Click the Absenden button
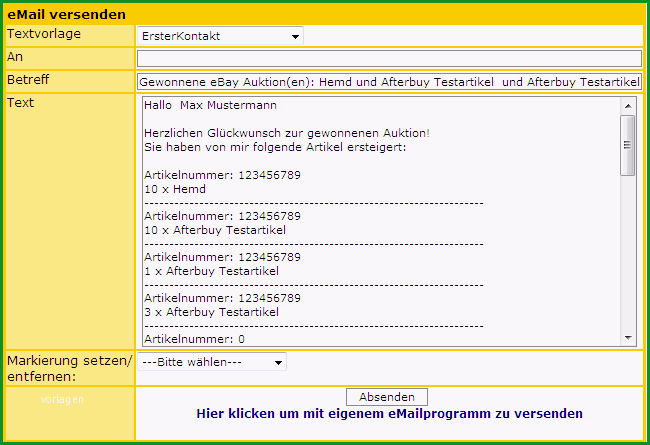This screenshot has height=445, width=650. (x=387, y=397)
